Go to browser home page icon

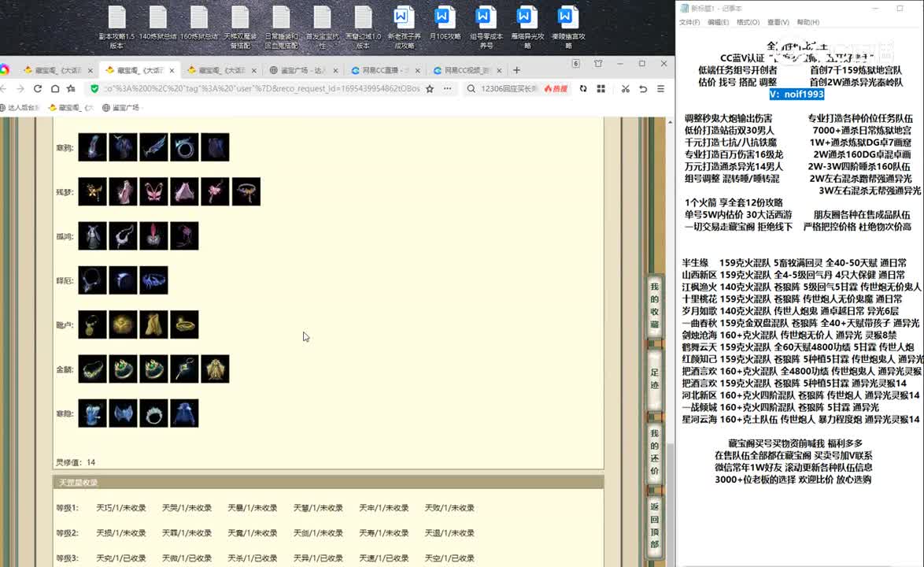pyautogui.click(x=55, y=88)
